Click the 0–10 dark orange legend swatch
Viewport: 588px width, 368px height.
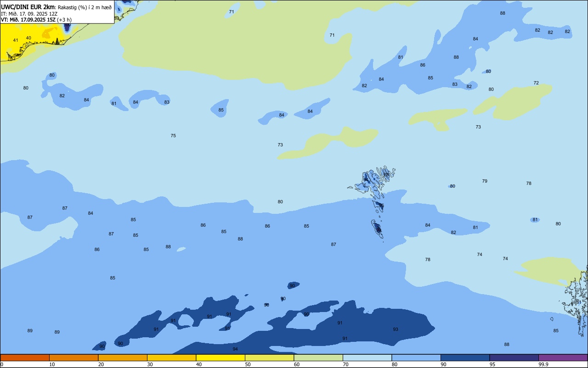pyautogui.click(x=25, y=357)
